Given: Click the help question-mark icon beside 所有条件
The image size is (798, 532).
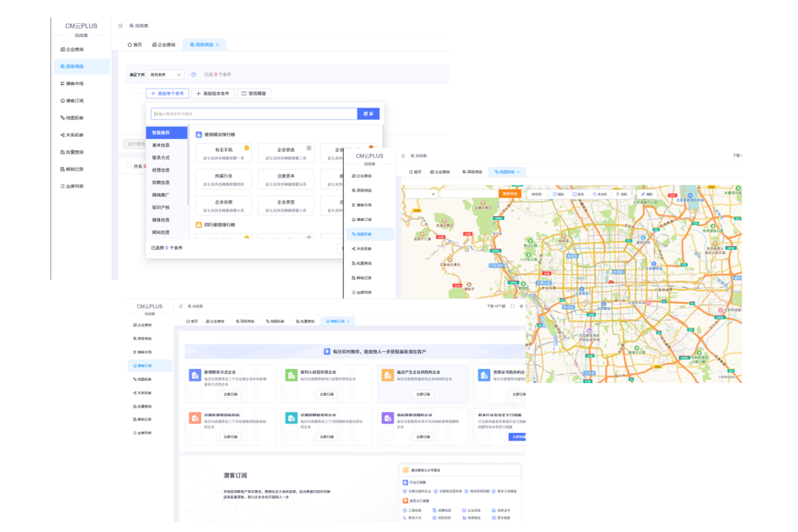Looking at the screenshot, I should [194, 75].
